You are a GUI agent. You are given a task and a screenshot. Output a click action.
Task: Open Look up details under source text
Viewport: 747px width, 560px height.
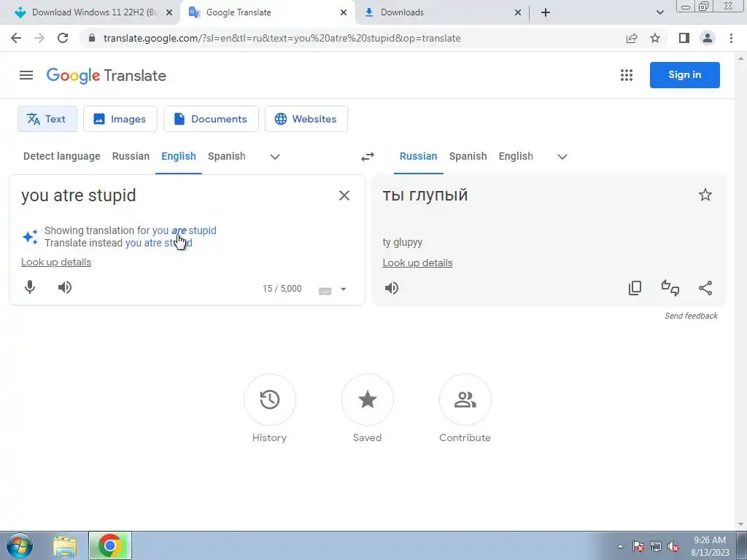coord(56,262)
